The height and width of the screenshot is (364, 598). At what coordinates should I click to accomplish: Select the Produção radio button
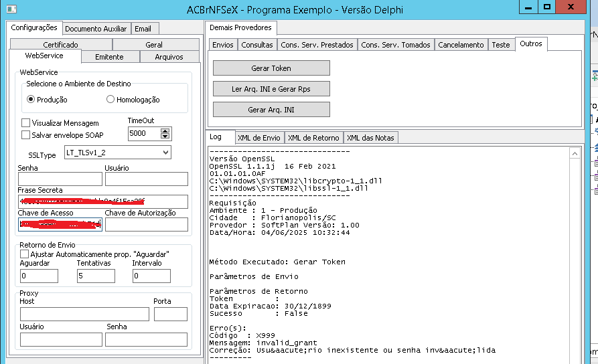pos(31,99)
